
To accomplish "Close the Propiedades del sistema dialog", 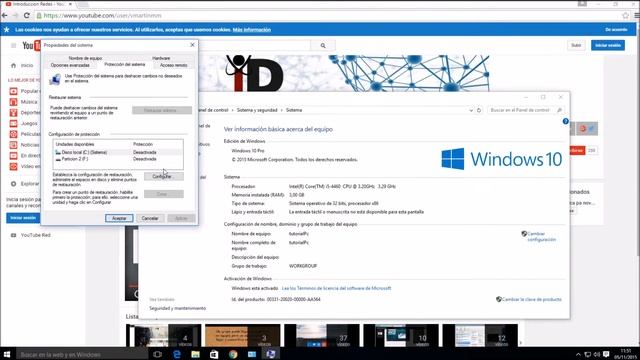I will pos(192,45).
